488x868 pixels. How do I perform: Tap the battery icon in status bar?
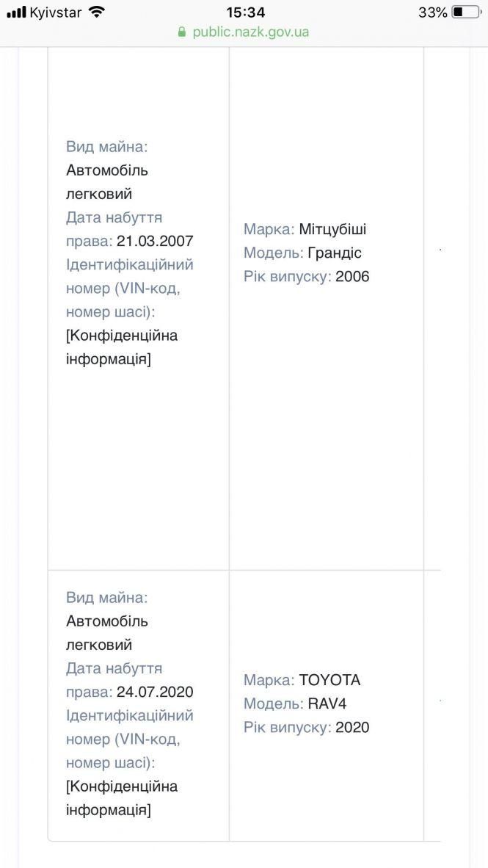pos(466,12)
